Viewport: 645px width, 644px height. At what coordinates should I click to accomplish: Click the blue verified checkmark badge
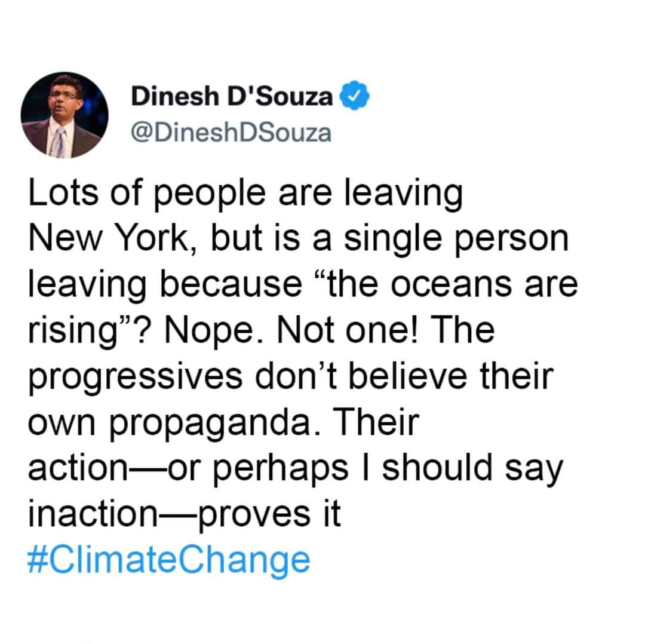click(354, 96)
